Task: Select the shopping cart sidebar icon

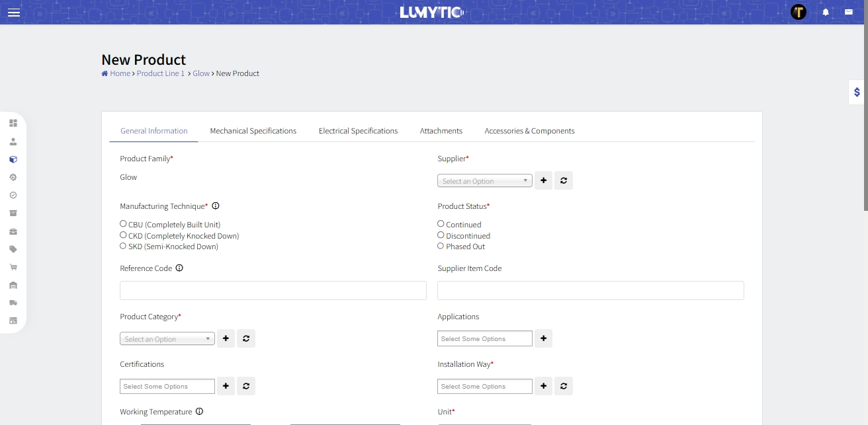Action: [x=13, y=267]
